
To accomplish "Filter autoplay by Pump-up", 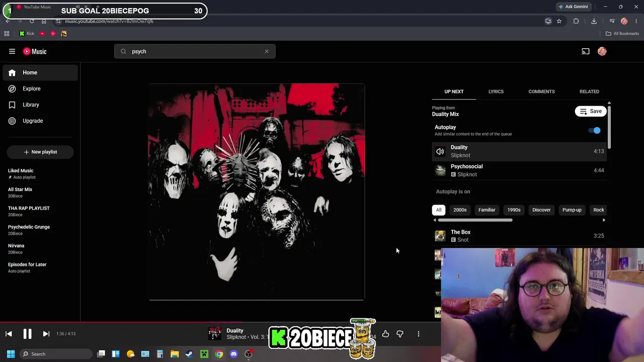I will 572,210.
